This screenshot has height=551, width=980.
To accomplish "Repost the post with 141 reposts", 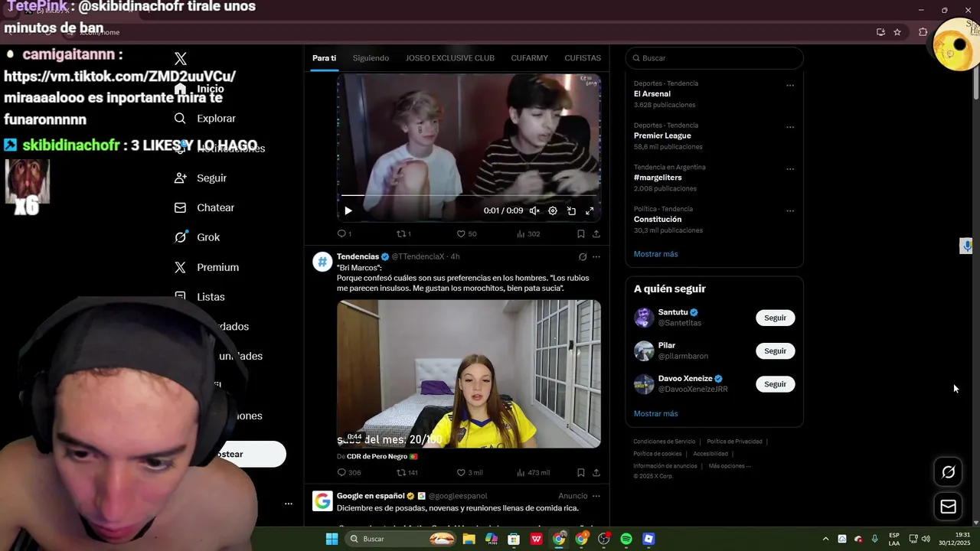I will point(407,473).
